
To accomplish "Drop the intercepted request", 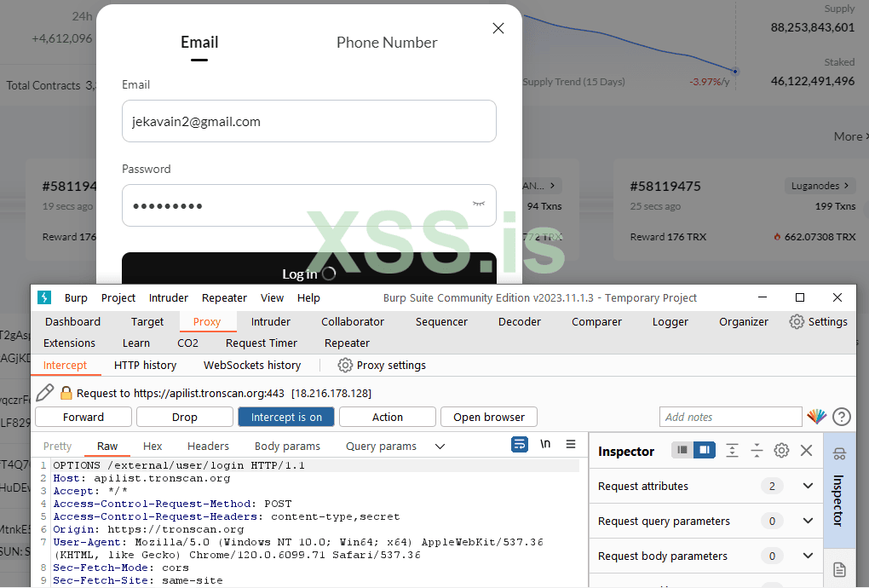I will pos(185,417).
